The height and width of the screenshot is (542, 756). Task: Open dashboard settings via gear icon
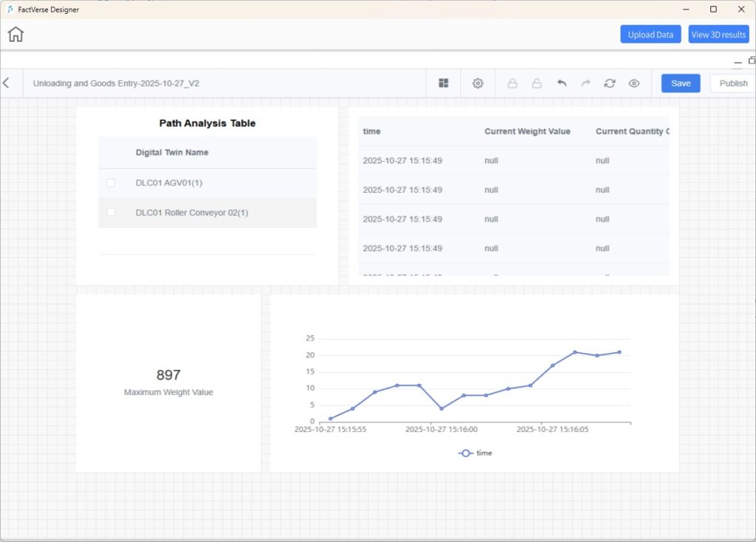click(478, 83)
